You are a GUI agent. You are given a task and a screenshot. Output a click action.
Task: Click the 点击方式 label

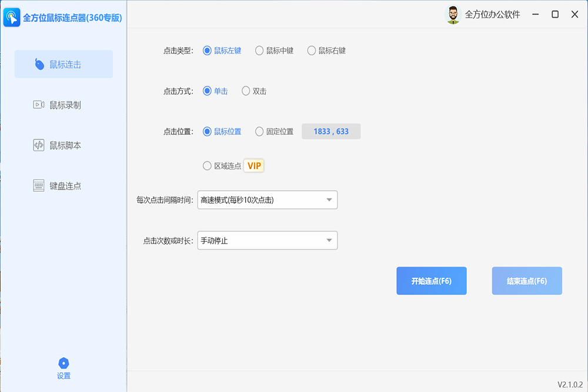[x=179, y=91]
